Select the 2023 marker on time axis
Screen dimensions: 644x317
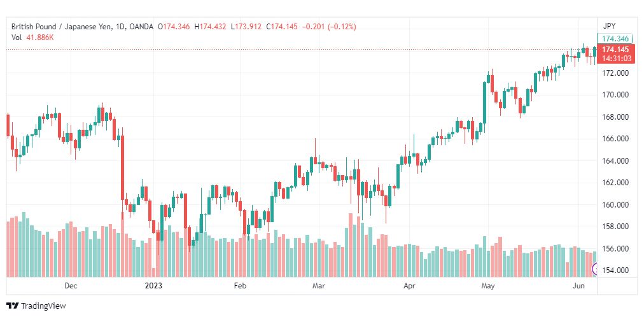[x=153, y=285]
